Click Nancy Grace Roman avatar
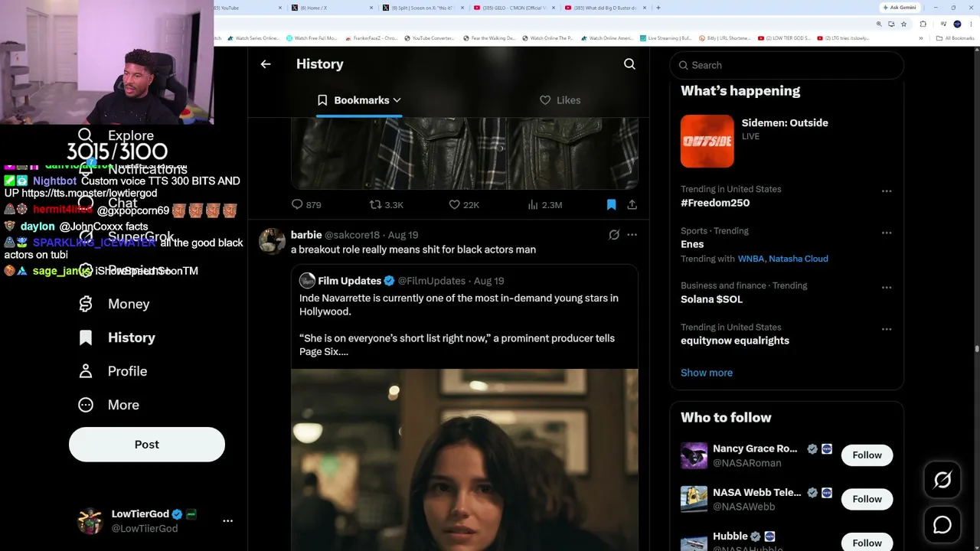Viewport: 980px width, 551px height. pyautogui.click(x=694, y=455)
